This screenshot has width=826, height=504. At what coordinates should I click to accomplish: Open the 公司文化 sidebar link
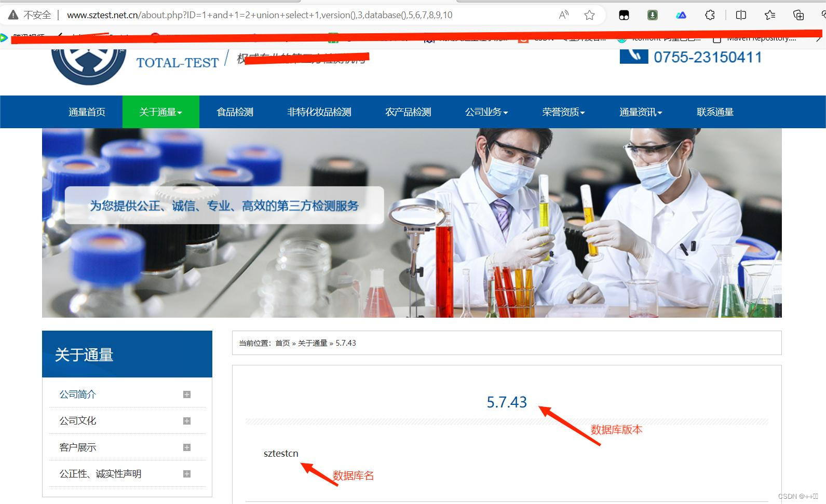coord(78,421)
